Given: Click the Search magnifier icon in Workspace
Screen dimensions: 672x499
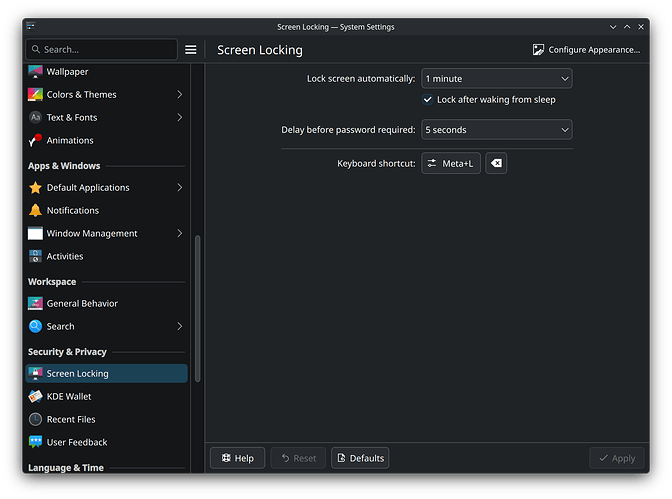Looking at the screenshot, I should tap(35, 326).
